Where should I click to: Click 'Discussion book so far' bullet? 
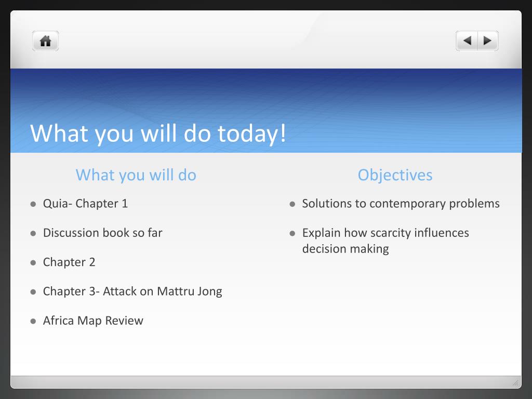point(102,233)
